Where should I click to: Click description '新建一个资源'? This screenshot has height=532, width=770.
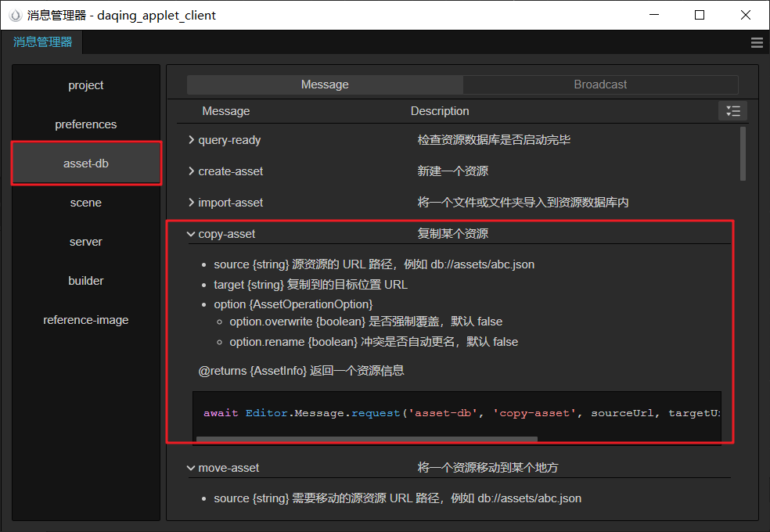[453, 171]
